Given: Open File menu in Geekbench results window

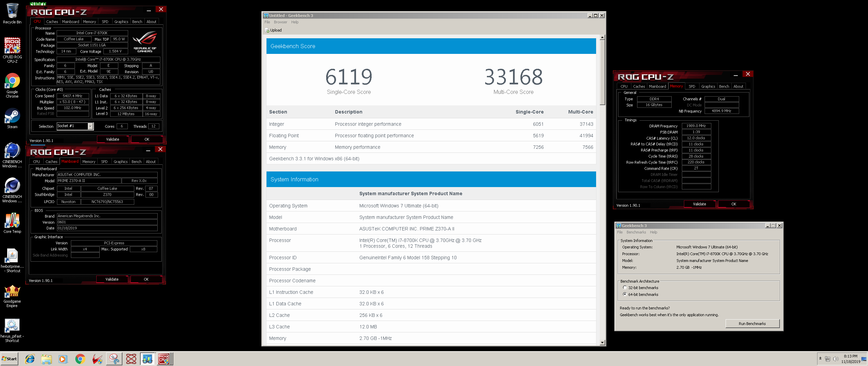Looking at the screenshot, I should click(267, 22).
